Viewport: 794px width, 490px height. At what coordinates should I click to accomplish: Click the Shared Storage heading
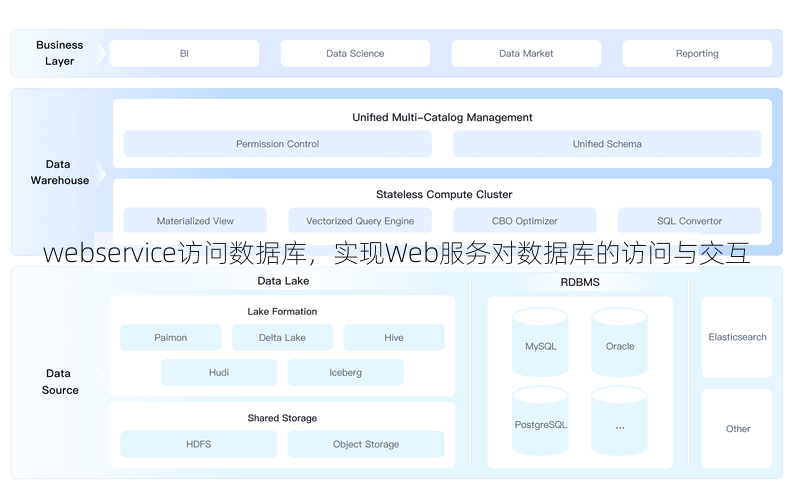coord(282,418)
